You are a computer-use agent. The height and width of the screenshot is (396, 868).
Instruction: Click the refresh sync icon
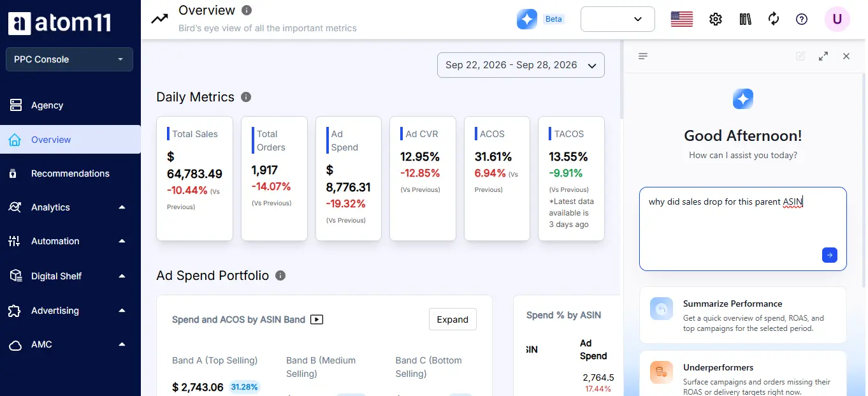click(774, 19)
